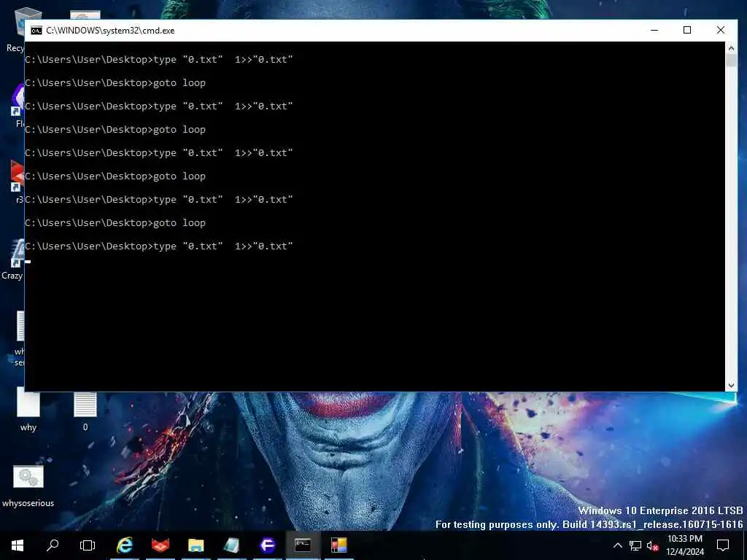The width and height of the screenshot is (747, 560).
Task: Select the '0' text file on desktop
Action: pyautogui.click(x=85, y=411)
